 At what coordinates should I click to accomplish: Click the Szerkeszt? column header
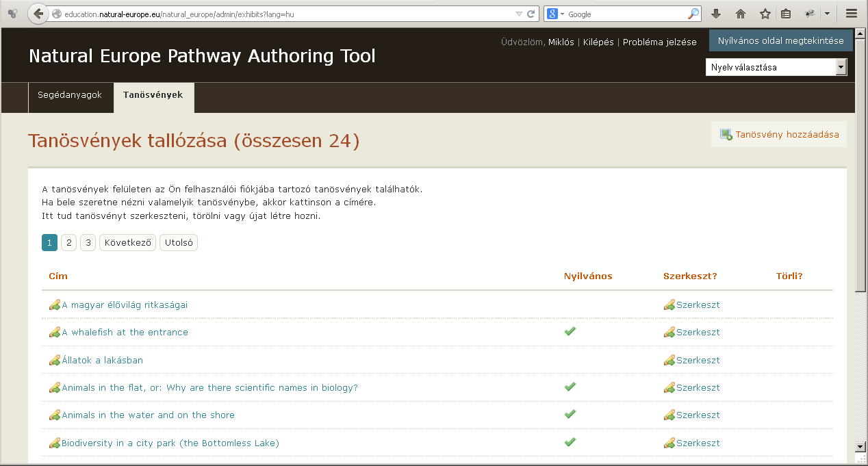coord(690,276)
